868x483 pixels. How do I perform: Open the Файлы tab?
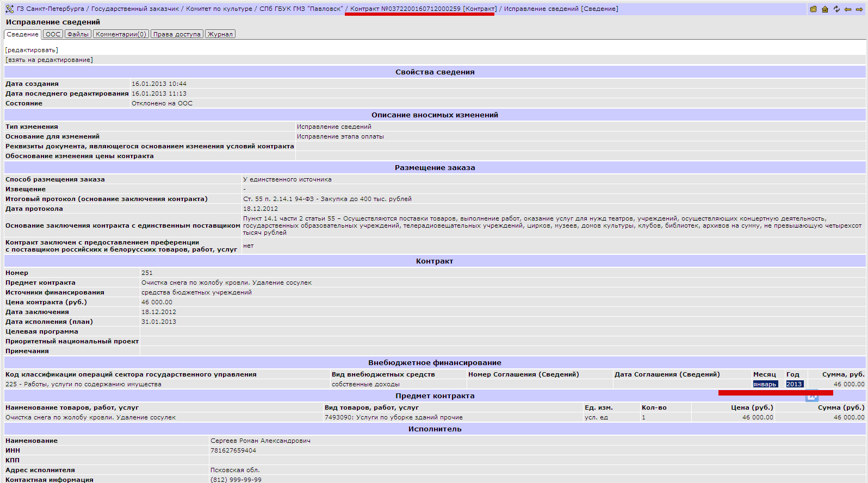click(x=78, y=34)
